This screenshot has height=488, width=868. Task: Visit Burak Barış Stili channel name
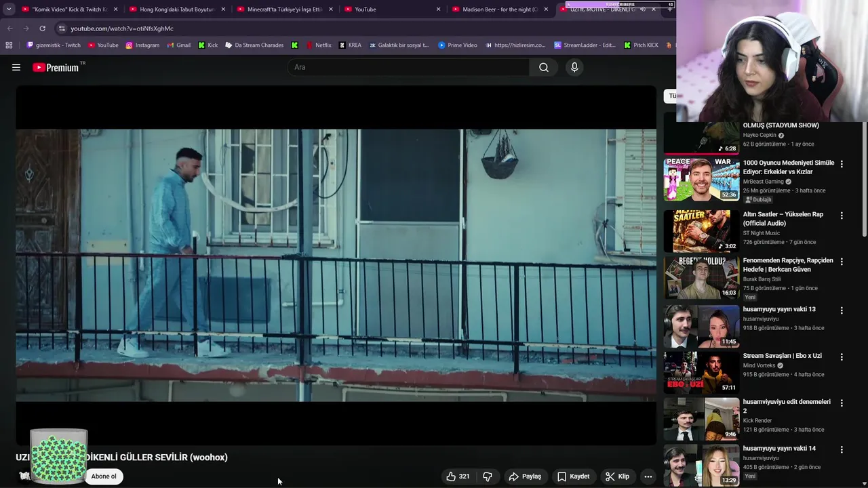coord(762,279)
